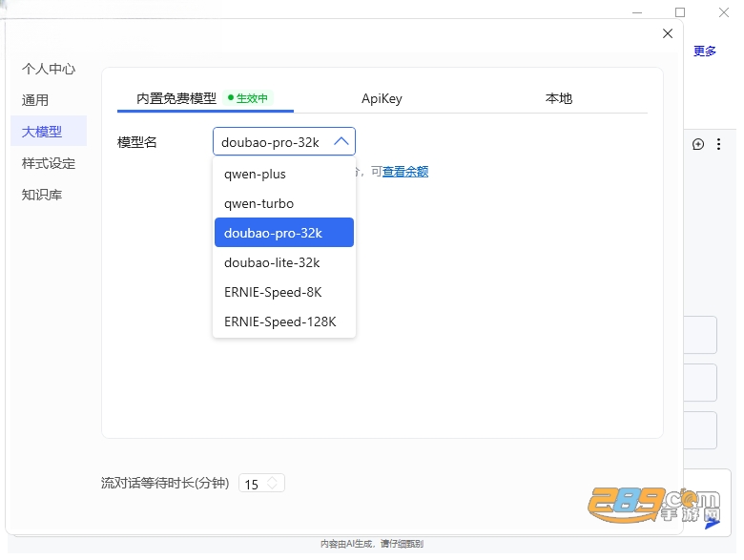Click the 生效中 status badge
The width and height of the screenshot is (744, 560).
click(x=248, y=98)
